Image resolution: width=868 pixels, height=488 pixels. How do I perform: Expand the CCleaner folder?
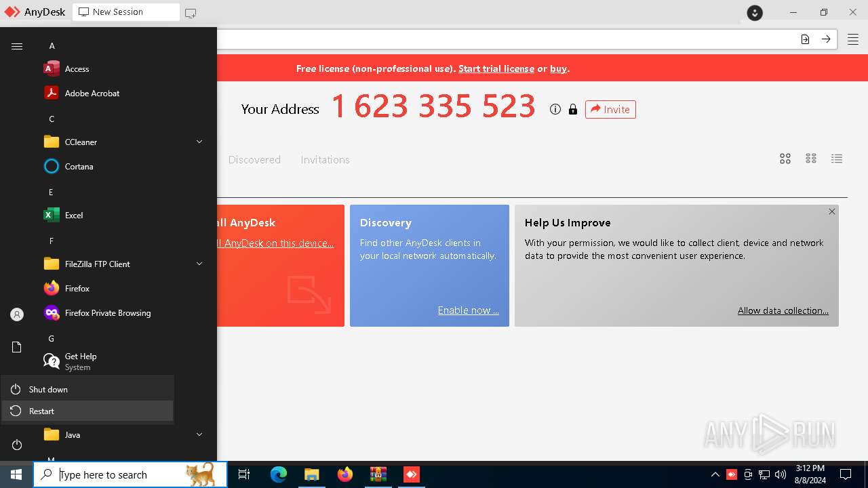125,142
